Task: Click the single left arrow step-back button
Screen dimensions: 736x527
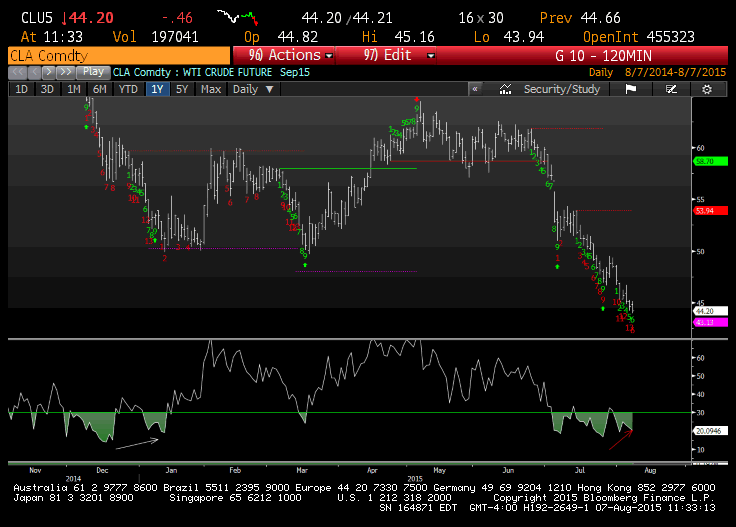Action: tap(35, 72)
